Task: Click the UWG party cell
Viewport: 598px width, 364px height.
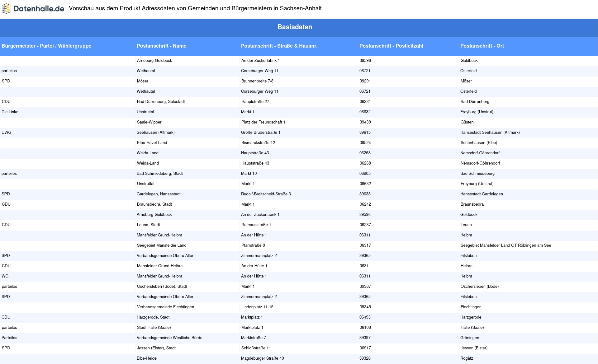Action: tap(6, 133)
